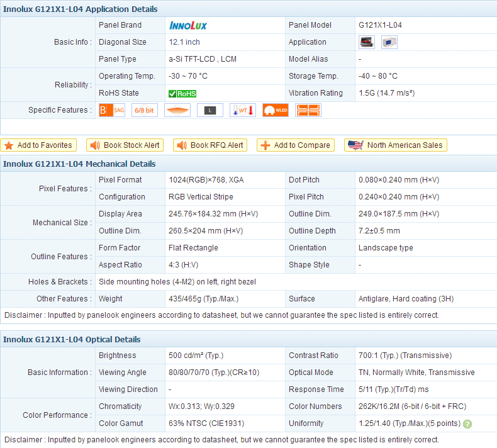Click the Innolux brand logo
497x448 pixels.
(x=187, y=25)
